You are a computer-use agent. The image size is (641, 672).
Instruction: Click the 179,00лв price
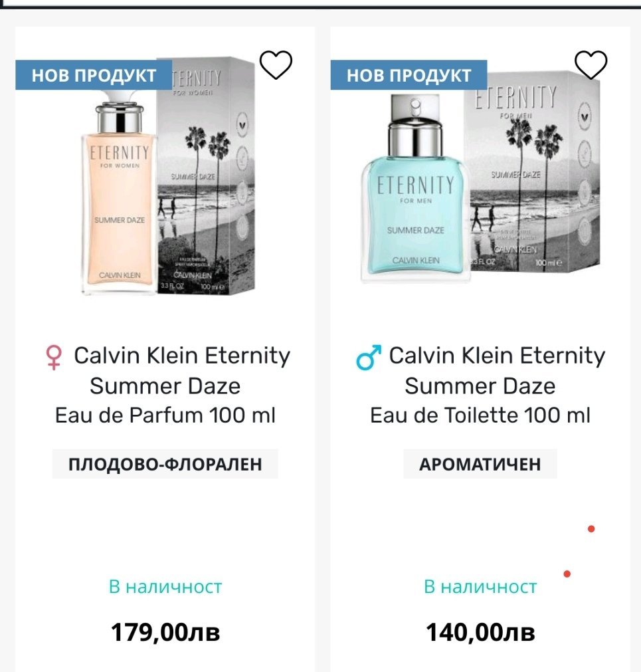165,632
